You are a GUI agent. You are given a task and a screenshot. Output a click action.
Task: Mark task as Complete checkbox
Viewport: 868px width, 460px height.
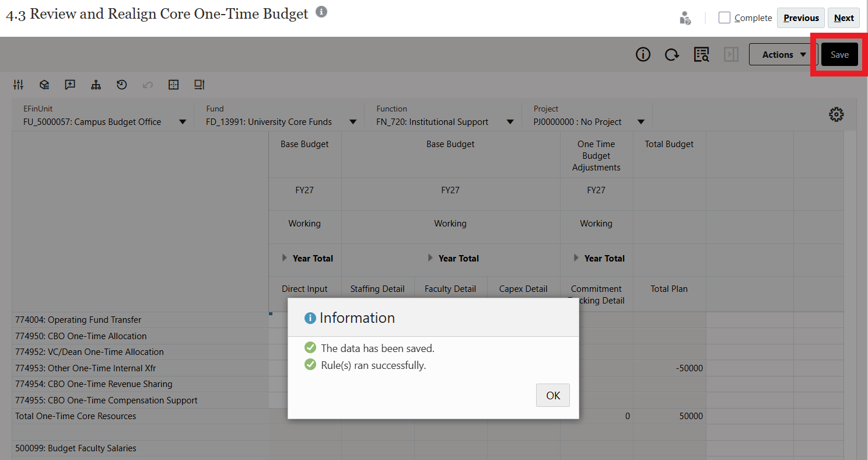point(724,18)
